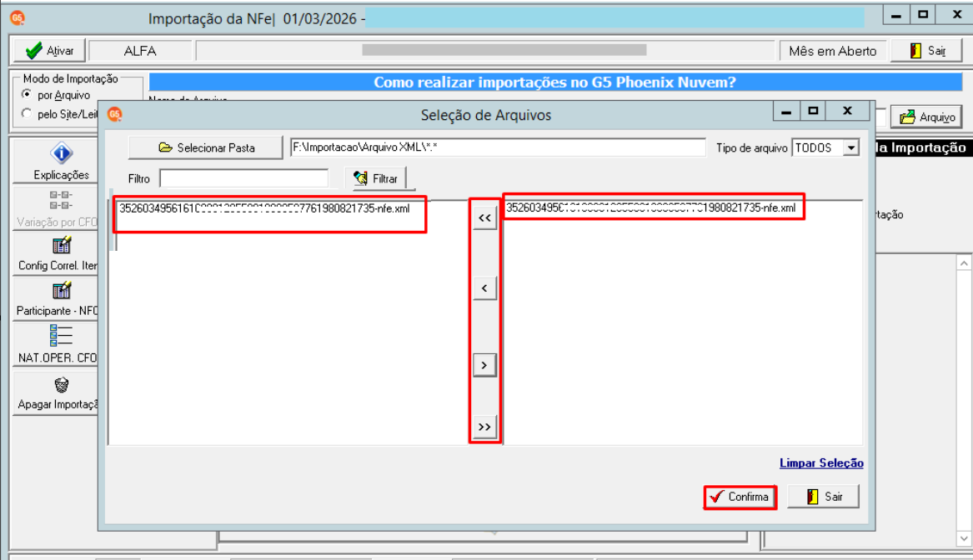973x560 pixels.
Task: Open the Participante - NFC icon
Action: click(x=62, y=291)
